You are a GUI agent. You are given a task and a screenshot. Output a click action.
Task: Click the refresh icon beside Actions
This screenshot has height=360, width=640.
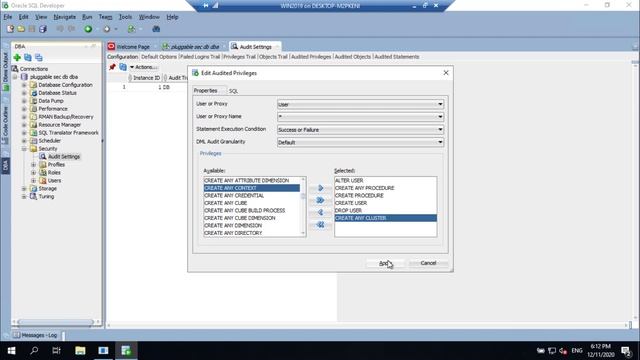coord(123,67)
